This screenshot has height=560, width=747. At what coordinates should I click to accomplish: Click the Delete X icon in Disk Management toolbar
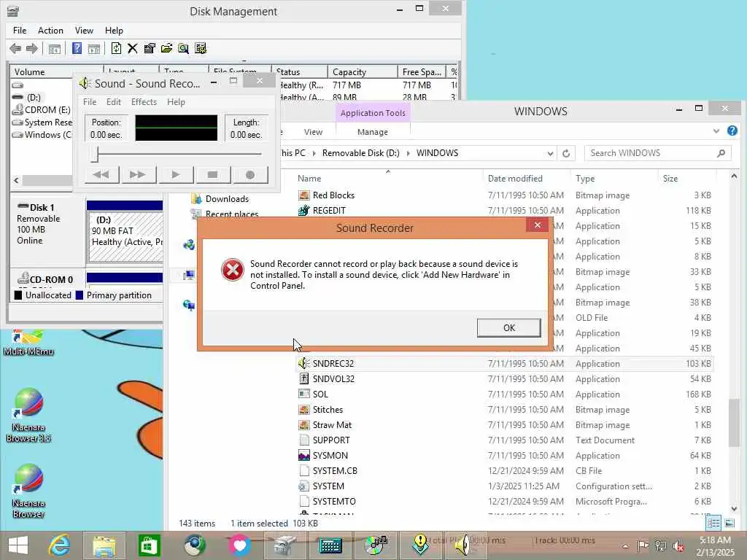(133, 48)
